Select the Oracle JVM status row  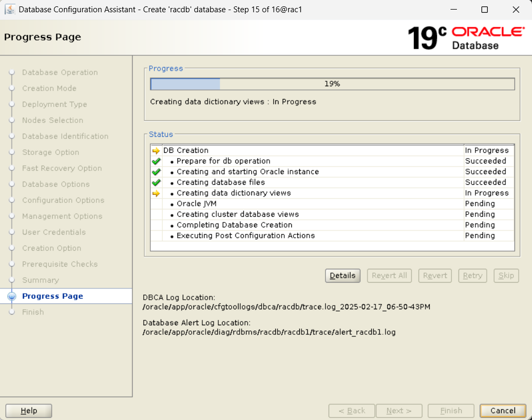click(332, 204)
